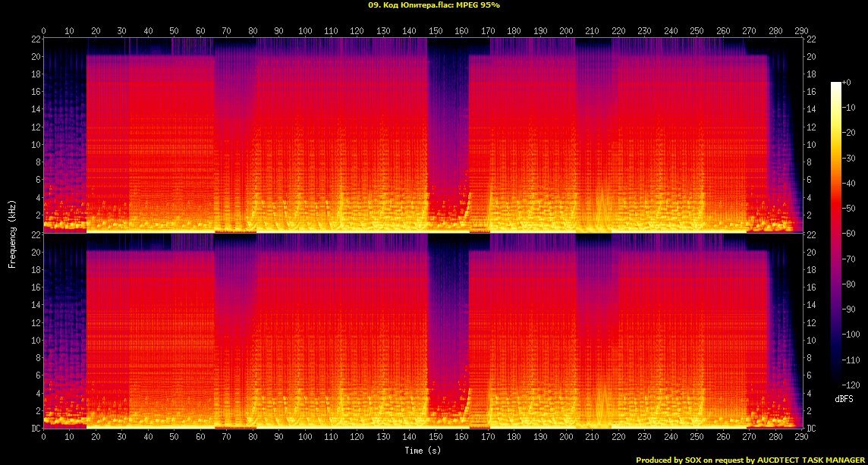
Task: Select the '-100' value on color scale
Action: pos(851,334)
